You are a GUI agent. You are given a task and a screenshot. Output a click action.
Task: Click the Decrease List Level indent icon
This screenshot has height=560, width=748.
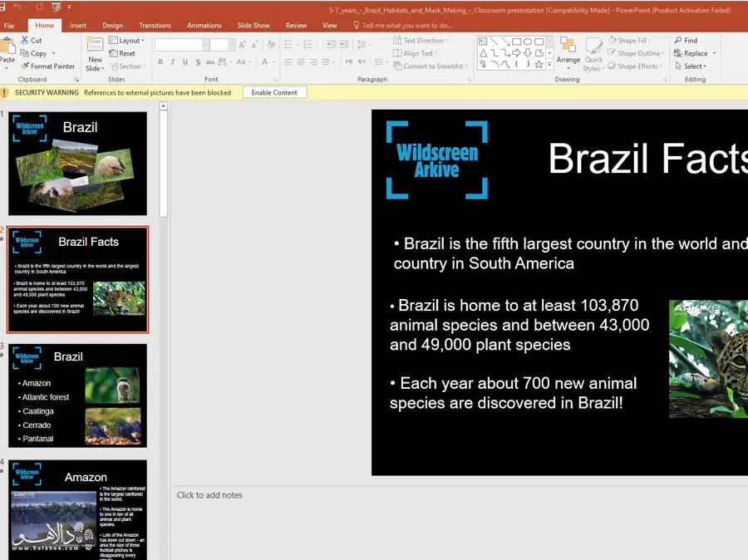[332, 45]
